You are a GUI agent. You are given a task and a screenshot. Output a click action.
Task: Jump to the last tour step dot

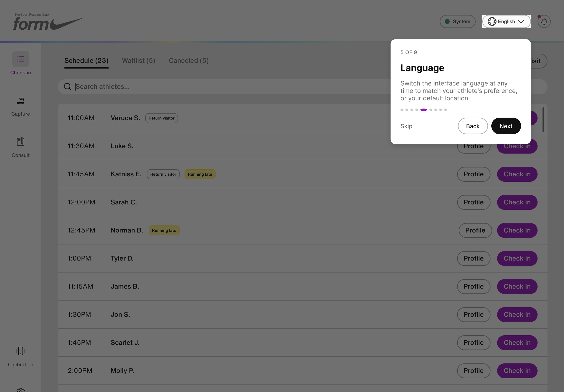pos(445,110)
